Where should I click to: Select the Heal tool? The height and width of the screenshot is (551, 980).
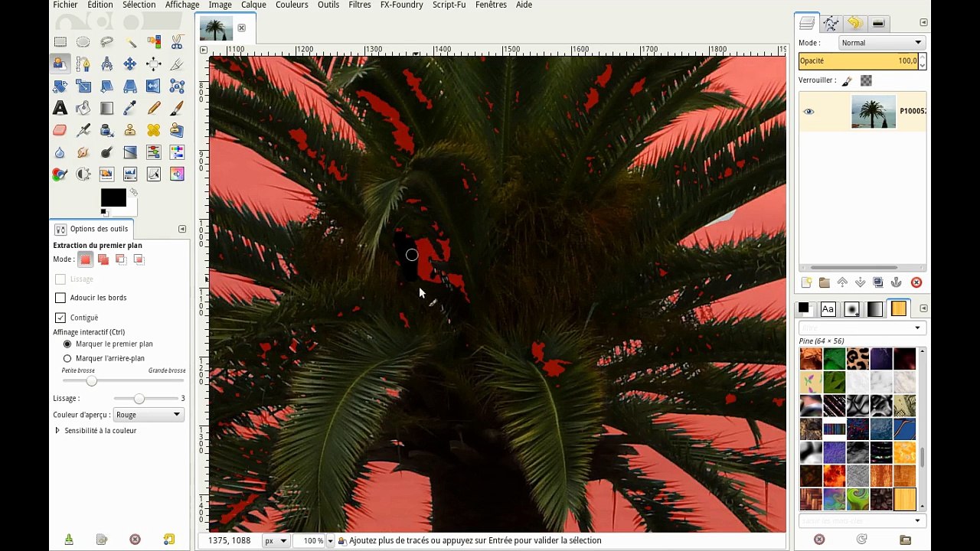click(x=154, y=131)
